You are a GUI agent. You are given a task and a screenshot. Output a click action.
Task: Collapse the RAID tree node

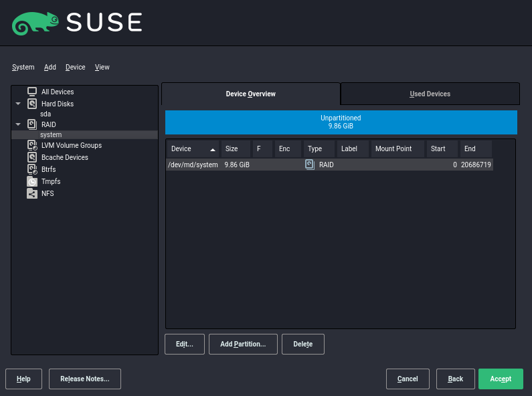[x=18, y=124]
